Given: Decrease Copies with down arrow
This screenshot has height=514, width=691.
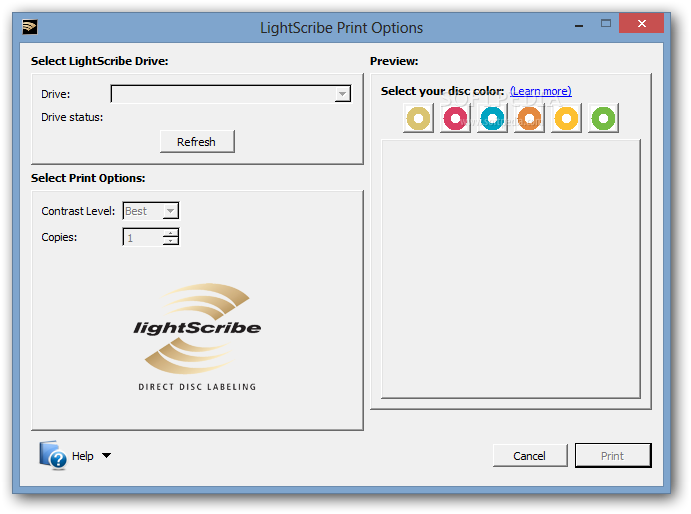Looking at the screenshot, I should [171, 241].
